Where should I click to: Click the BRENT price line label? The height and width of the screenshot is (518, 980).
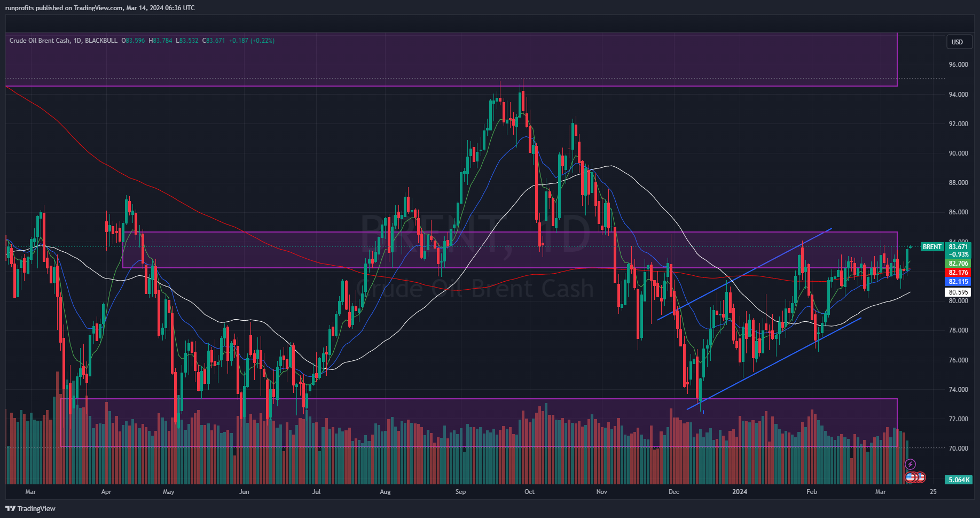click(932, 247)
